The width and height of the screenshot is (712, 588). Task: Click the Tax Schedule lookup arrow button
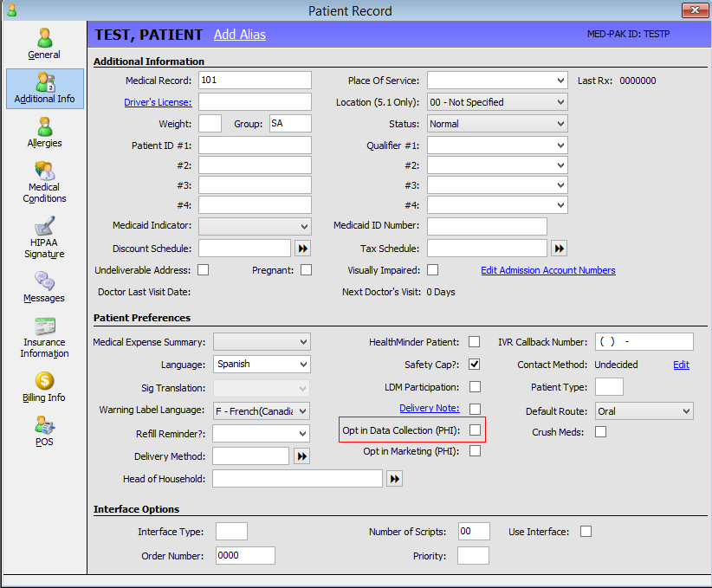[559, 249]
